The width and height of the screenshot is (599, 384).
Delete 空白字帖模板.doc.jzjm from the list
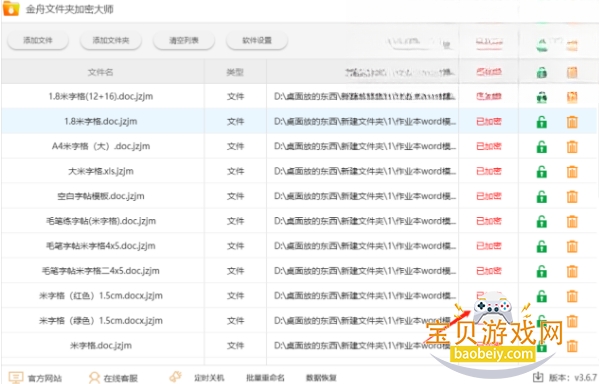pyautogui.click(x=572, y=197)
